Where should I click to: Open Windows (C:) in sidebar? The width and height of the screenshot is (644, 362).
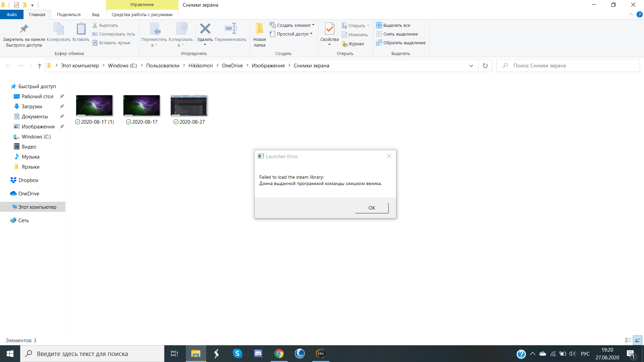tap(36, 136)
